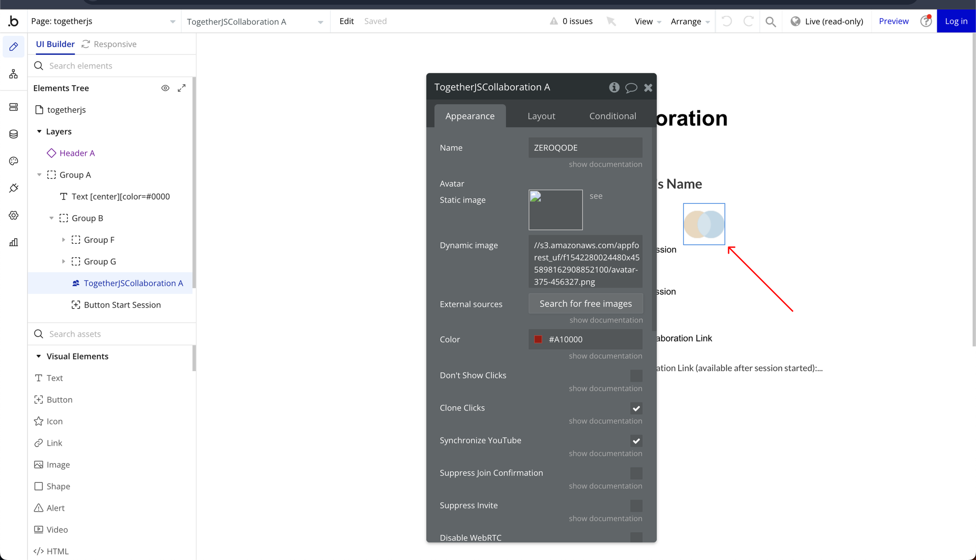The width and height of the screenshot is (976, 560).
Task: Select the search assets magnifier icon
Action: pyautogui.click(x=39, y=334)
